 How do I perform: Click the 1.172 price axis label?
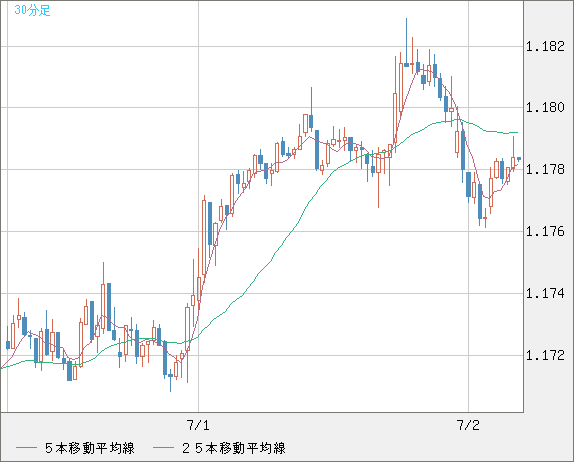tap(545, 355)
